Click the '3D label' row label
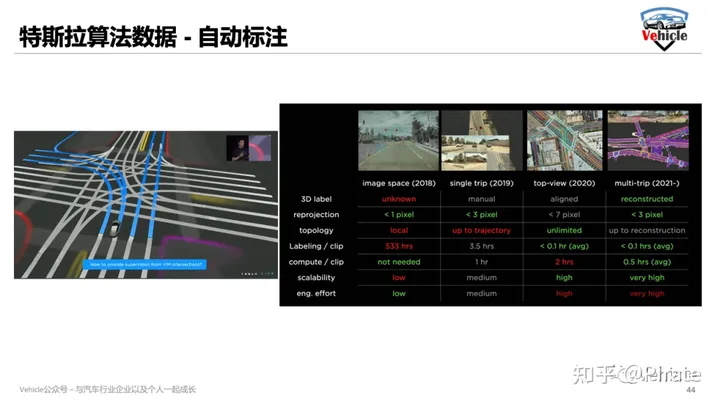The image size is (720, 404). 316,199
